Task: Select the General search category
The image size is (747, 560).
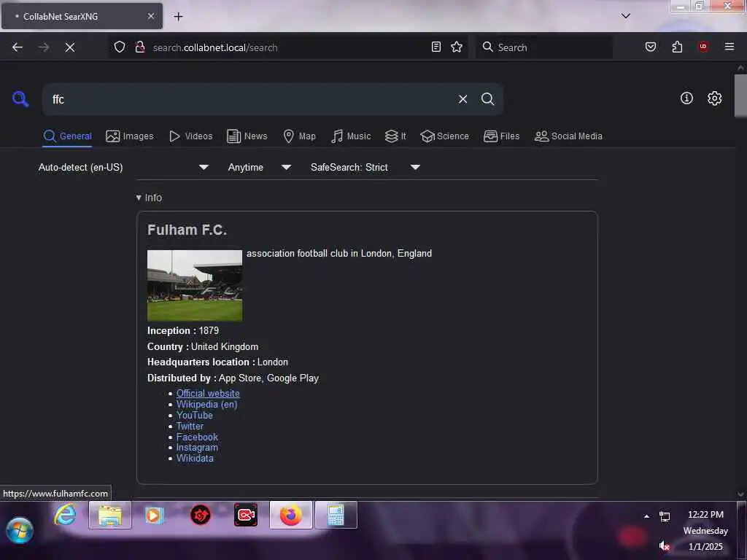Action: [x=67, y=136]
